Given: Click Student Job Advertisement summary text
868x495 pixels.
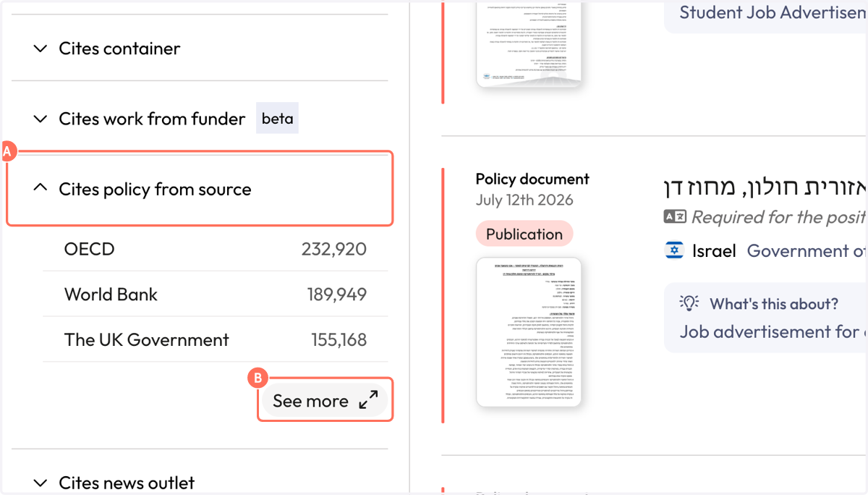Looking at the screenshot, I should (x=773, y=12).
